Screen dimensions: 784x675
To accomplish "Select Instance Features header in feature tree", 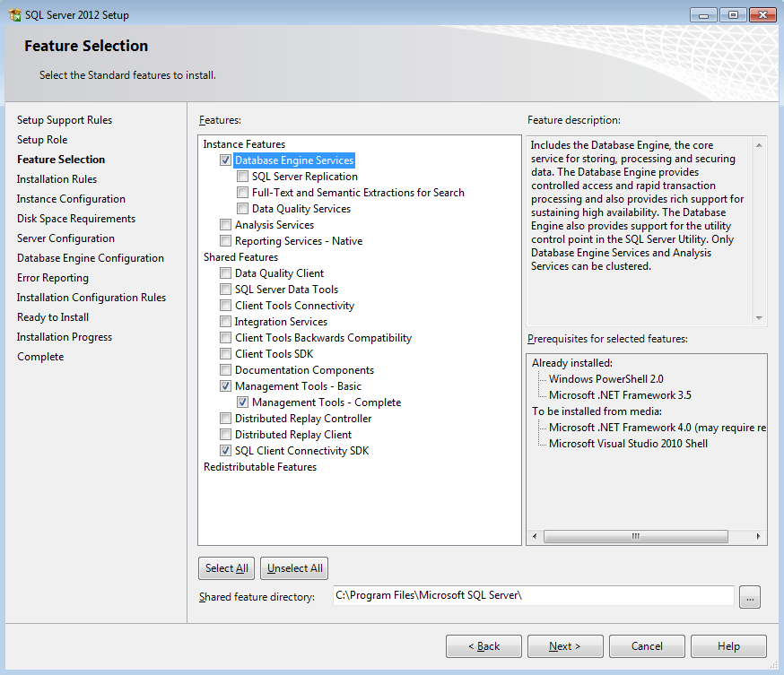I will point(244,144).
